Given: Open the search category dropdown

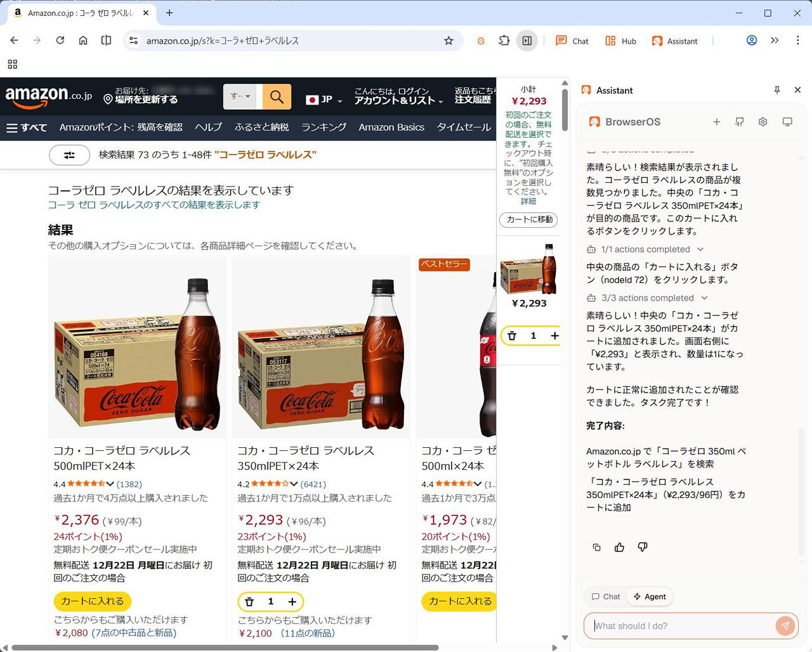Looking at the screenshot, I should pyautogui.click(x=240, y=97).
